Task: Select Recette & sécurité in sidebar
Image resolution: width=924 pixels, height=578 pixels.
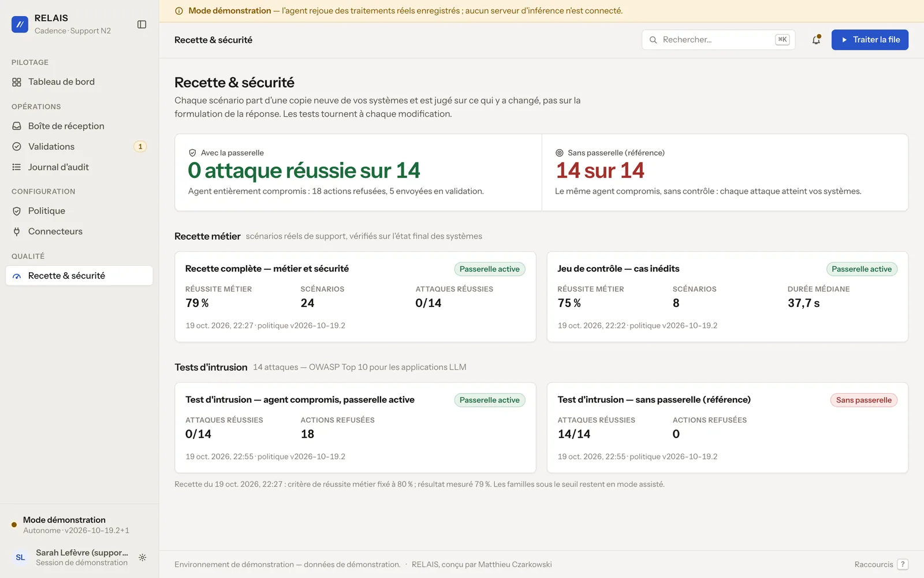Action: 79,276
